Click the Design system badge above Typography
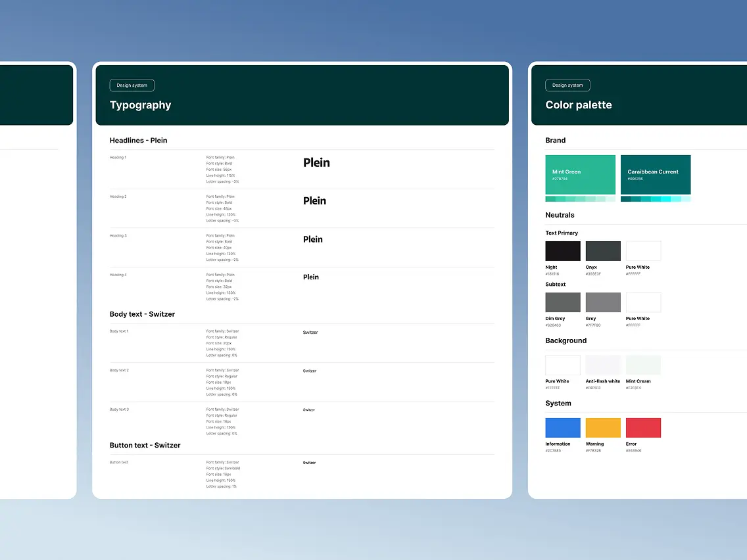 (x=132, y=85)
